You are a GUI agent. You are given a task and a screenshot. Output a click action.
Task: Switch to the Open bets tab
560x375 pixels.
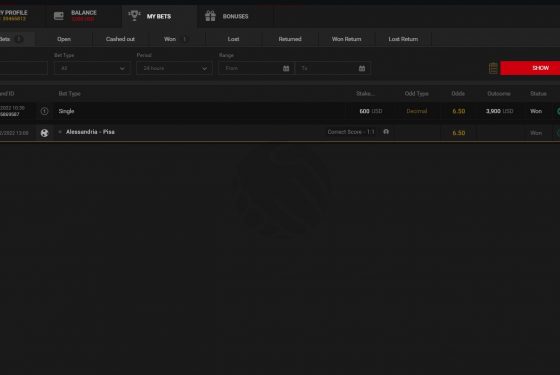pyautogui.click(x=64, y=39)
